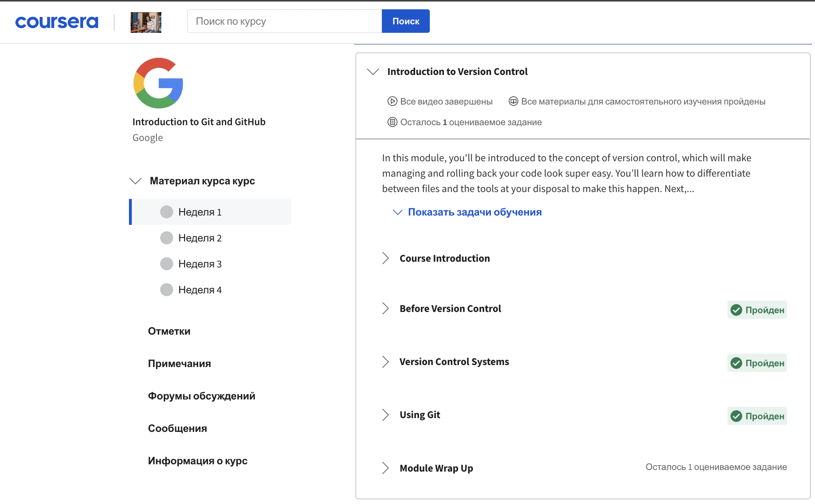Open the Course Introduction lesson title
The width and height of the screenshot is (815, 504).
[x=445, y=258]
